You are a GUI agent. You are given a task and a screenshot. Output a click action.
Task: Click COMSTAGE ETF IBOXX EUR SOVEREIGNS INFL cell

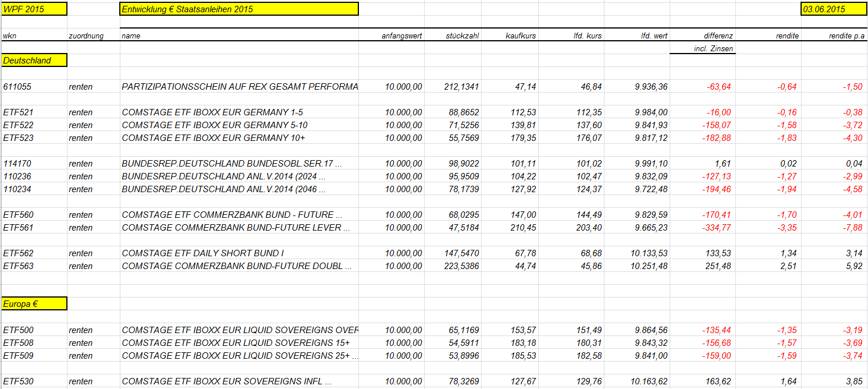[x=239, y=381]
